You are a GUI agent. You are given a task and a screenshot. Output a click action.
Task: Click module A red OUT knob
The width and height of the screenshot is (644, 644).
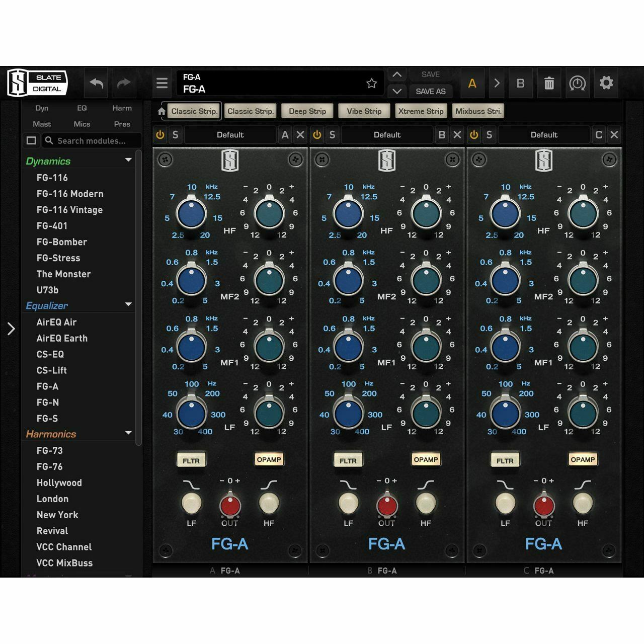(x=230, y=505)
